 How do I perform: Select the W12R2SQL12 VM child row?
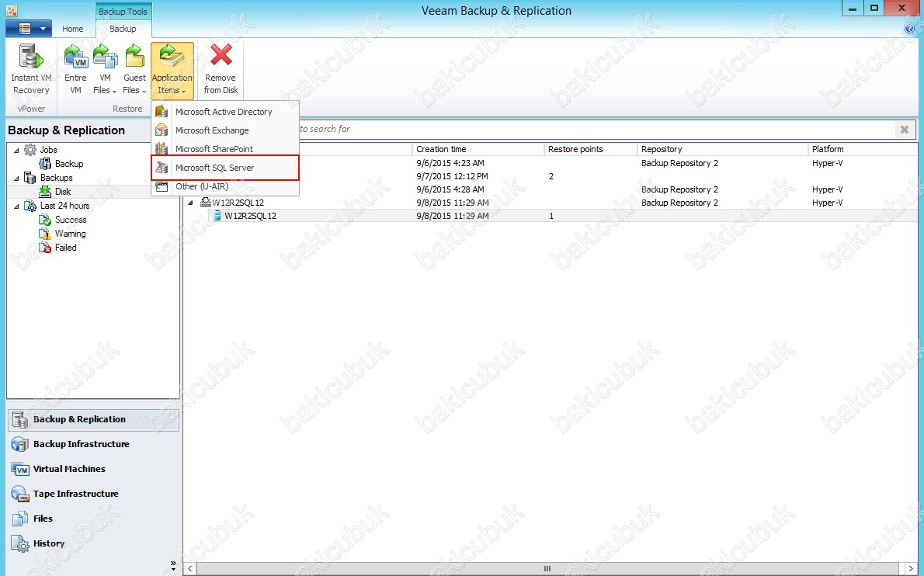click(x=250, y=216)
